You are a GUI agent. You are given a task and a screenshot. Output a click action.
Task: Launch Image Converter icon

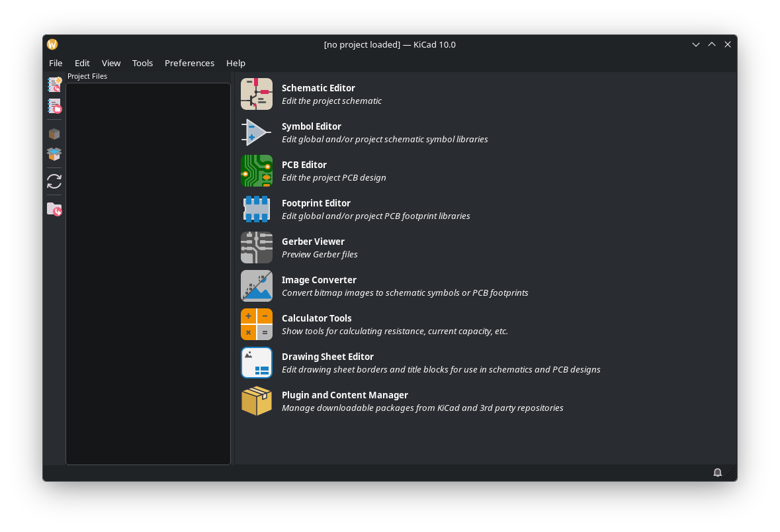(257, 286)
